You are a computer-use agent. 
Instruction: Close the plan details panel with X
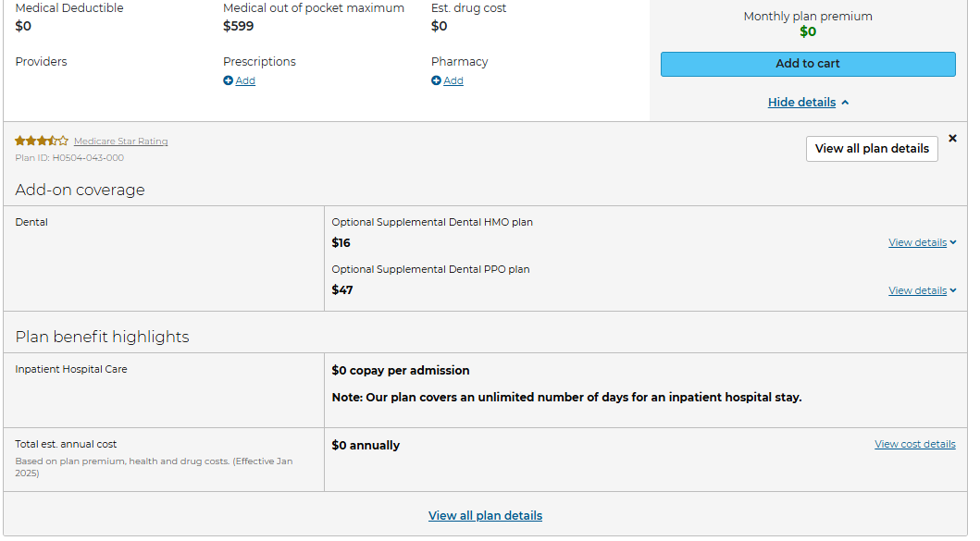click(952, 138)
